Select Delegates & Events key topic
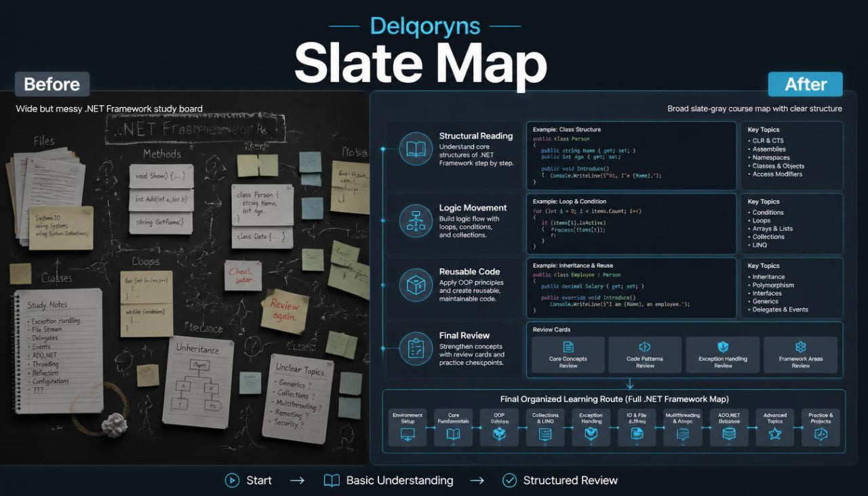868x496 pixels. 780,309
